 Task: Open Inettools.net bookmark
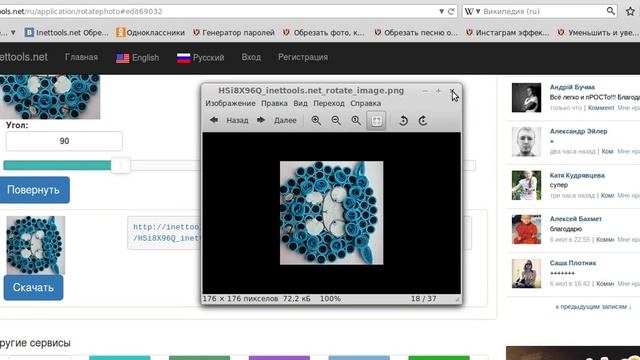67,32
